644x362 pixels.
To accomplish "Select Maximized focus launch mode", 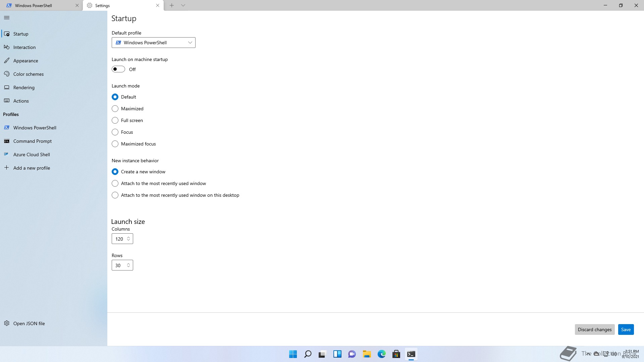I will [x=115, y=144].
